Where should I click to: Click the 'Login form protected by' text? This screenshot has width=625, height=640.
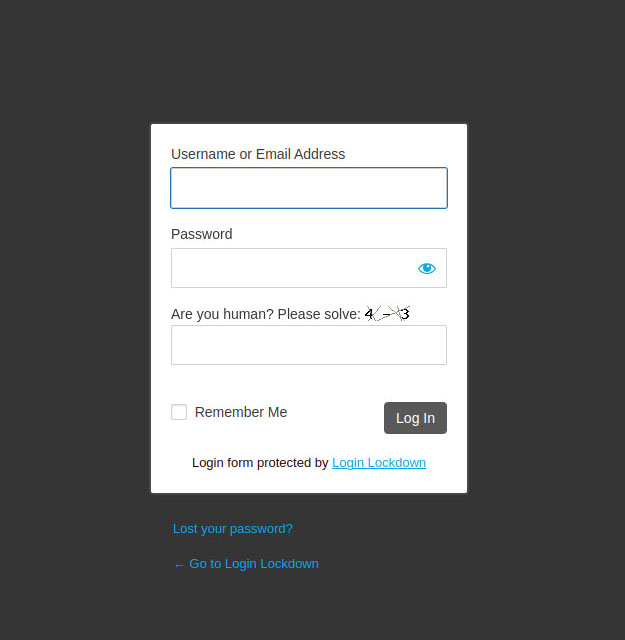[x=260, y=463]
